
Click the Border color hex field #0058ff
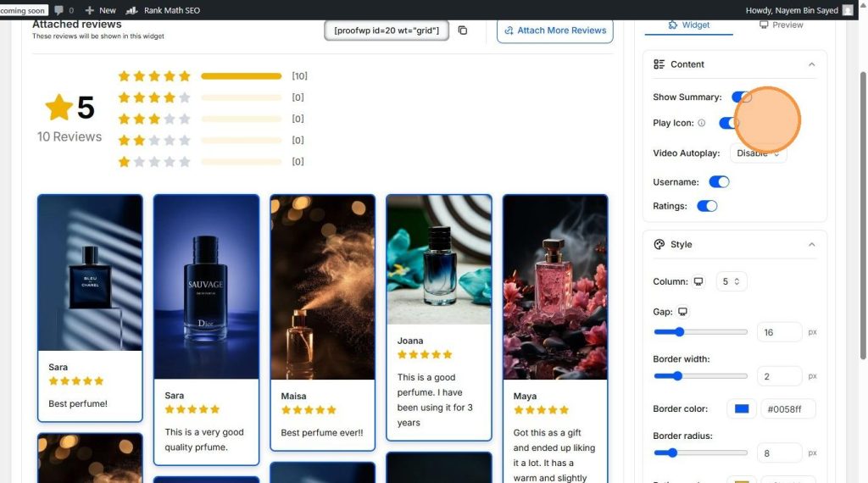point(787,409)
